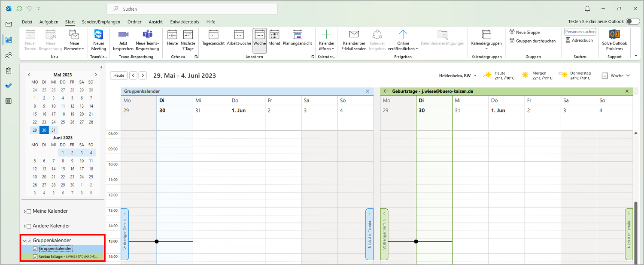Viewport: 644px width, 265px height.
Task: Switch to Ordner tab
Action: coord(134,22)
